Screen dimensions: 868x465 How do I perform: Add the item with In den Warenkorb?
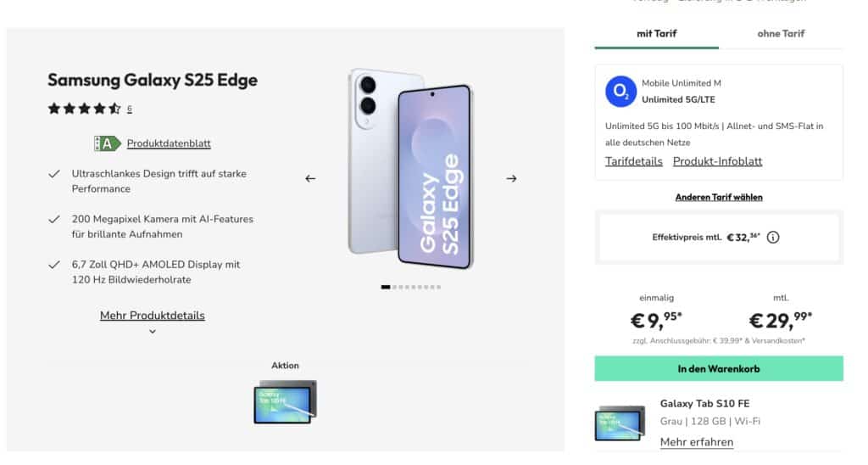[x=719, y=368]
